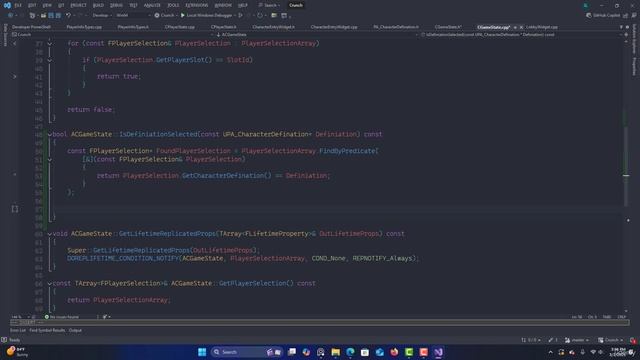Collapse GetPlayerSelection function
Image resolution: width=640 pixels, height=360 pixels.
pyautogui.click(x=49, y=283)
